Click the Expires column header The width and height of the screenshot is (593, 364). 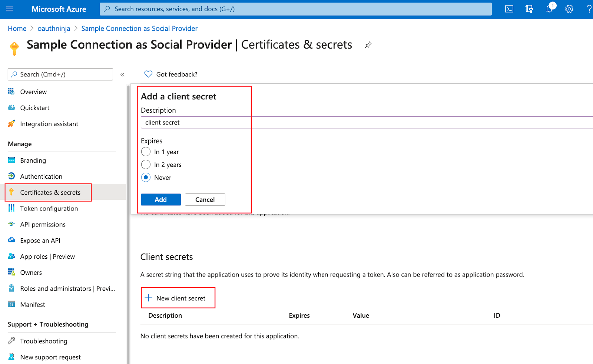point(299,315)
